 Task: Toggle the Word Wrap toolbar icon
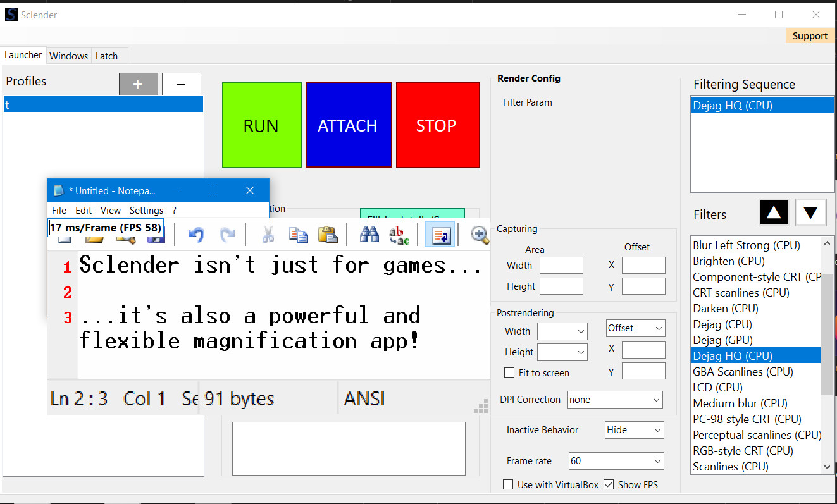(x=440, y=235)
